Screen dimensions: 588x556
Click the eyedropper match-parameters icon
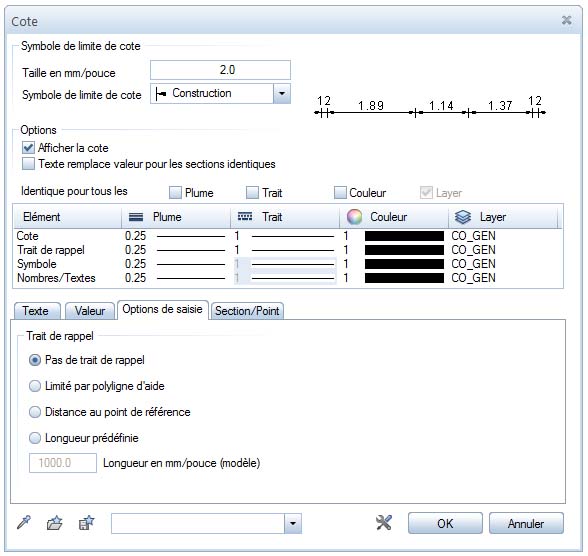(24, 523)
